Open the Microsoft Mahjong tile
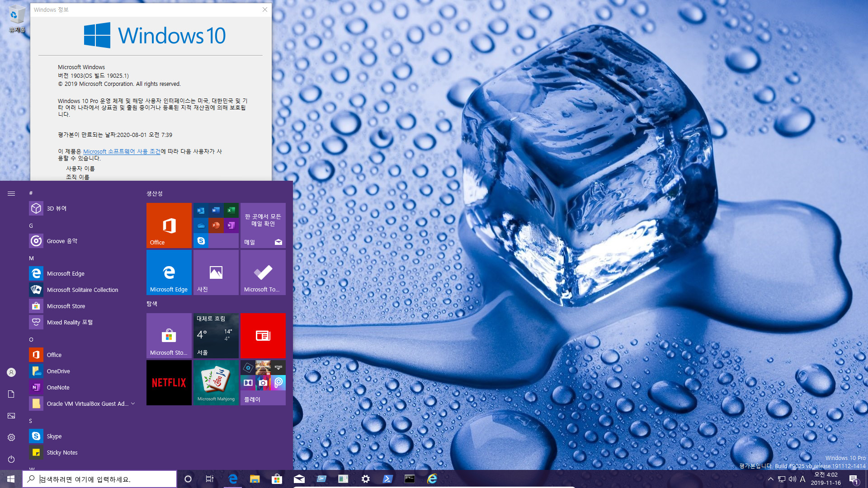Image resolution: width=868 pixels, height=488 pixels. pyautogui.click(x=216, y=383)
